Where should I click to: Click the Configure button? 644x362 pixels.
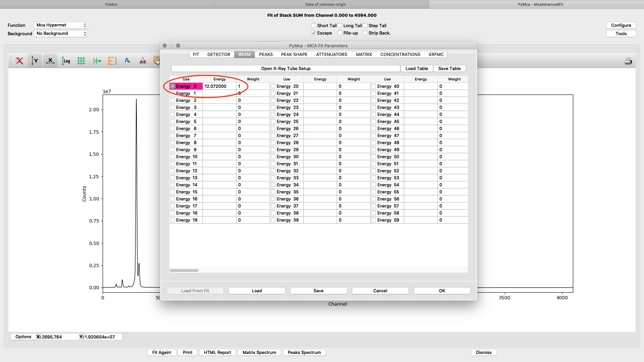pos(621,25)
